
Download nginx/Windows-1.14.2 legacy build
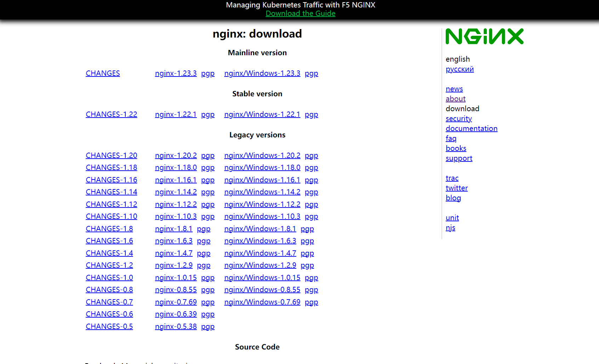pos(262,192)
